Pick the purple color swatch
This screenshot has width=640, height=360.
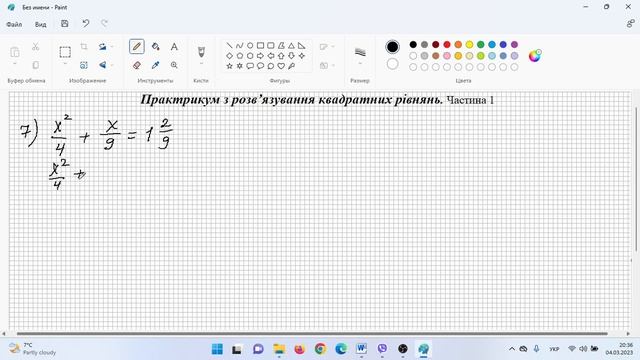click(x=514, y=44)
